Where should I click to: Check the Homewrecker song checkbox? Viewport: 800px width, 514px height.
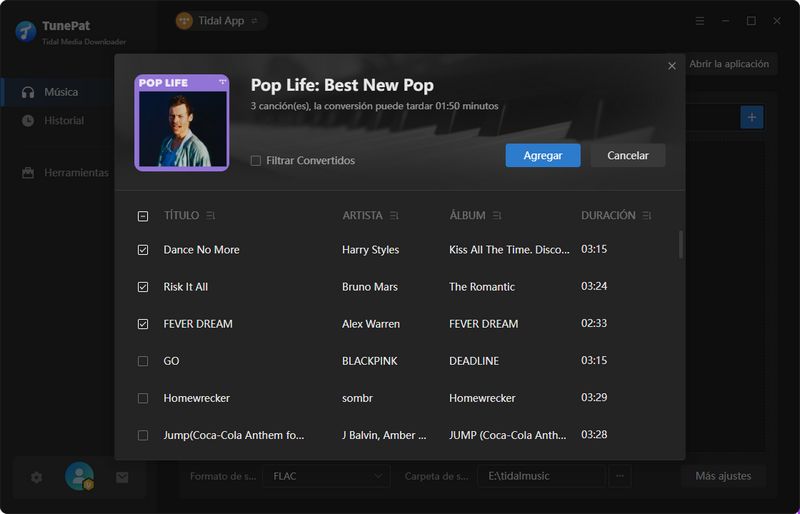coord(143,398)
